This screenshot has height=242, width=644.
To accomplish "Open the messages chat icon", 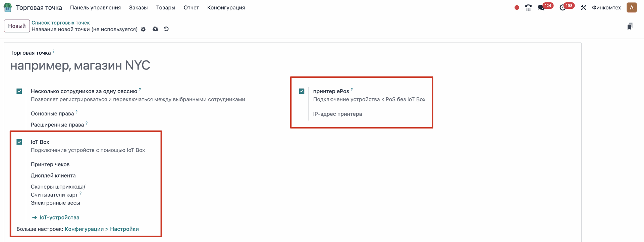I will pos(541,8).
